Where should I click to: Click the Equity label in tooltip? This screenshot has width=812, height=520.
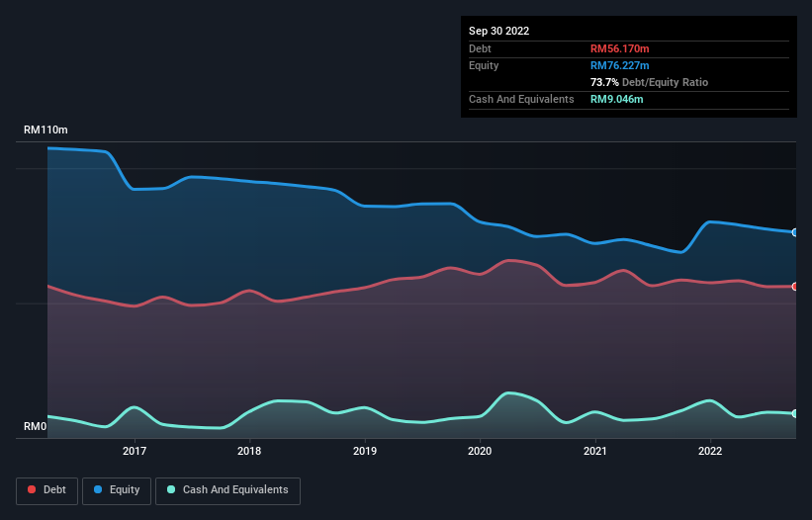tap(484, 65)
